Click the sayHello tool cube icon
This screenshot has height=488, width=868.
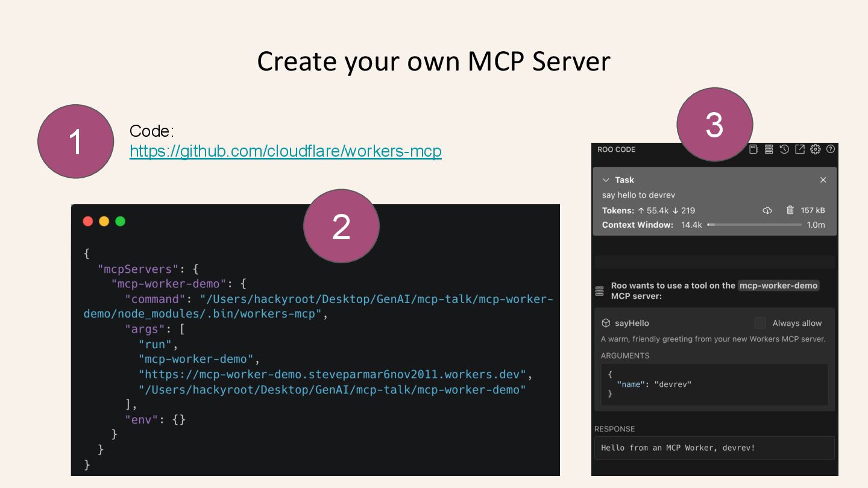coord(606,323)
